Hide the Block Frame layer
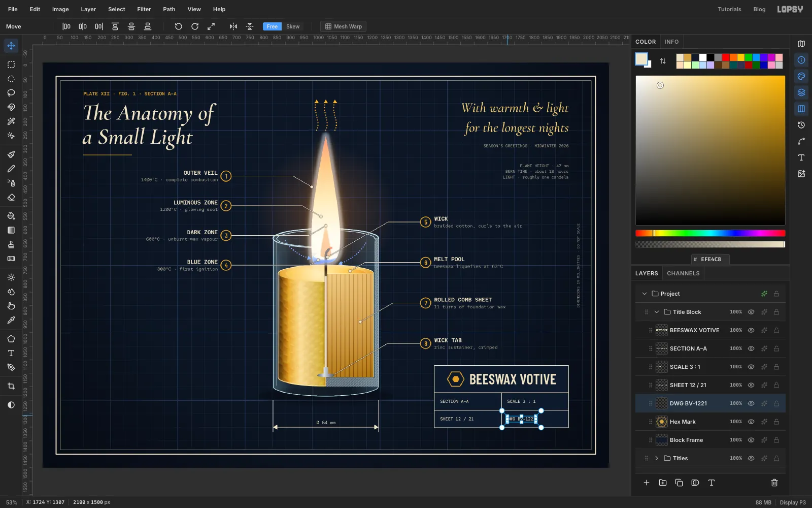812x508 pixels. pos(751,440)
